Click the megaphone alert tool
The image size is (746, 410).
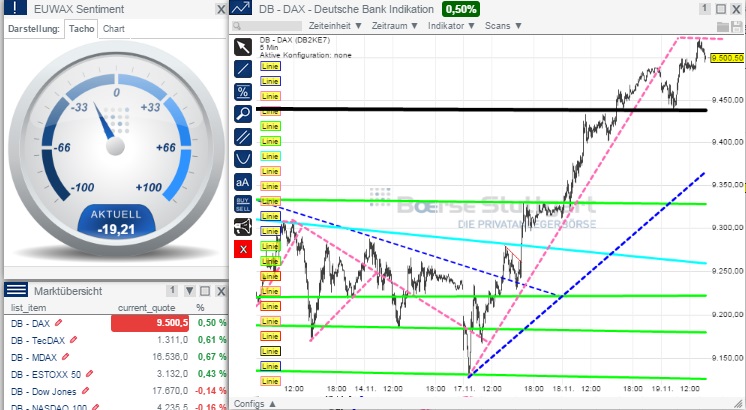pyautogui.click(x=243, y=227)
